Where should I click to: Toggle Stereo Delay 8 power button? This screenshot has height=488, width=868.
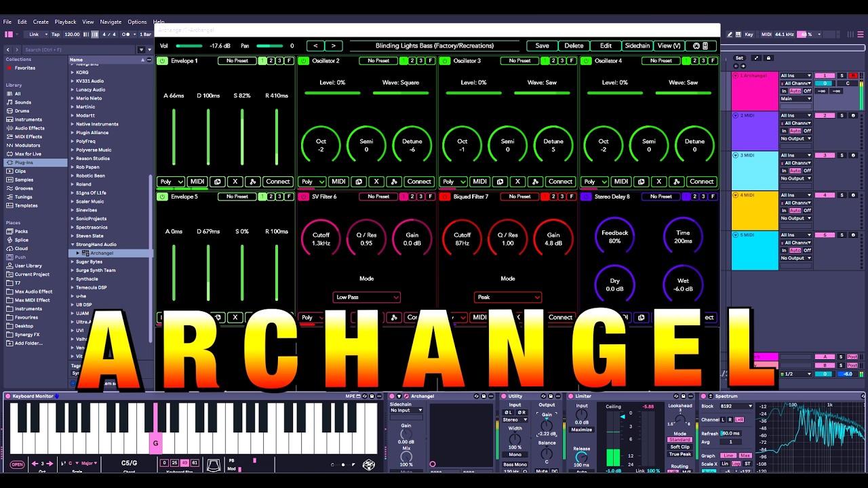click(x=587, y=197)
